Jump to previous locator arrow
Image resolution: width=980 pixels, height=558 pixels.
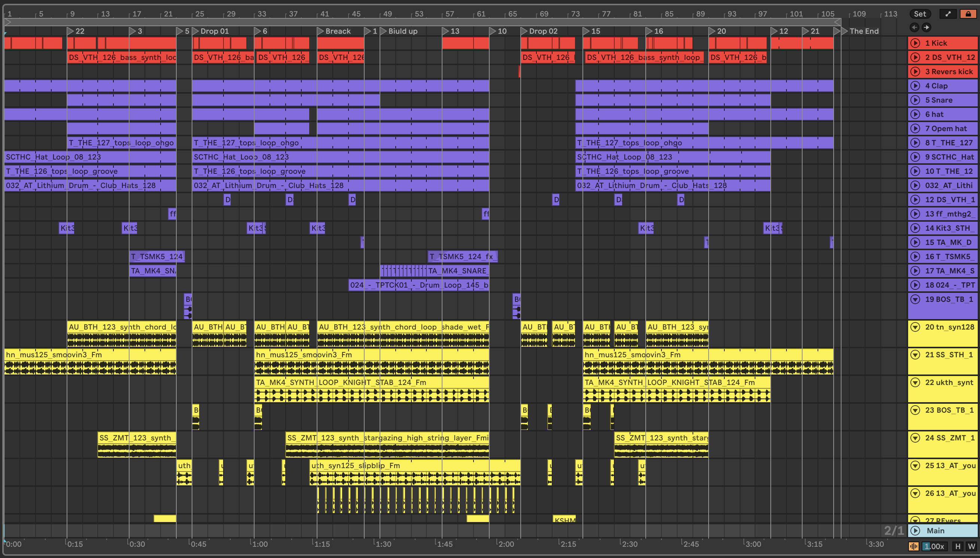(914, 27)
